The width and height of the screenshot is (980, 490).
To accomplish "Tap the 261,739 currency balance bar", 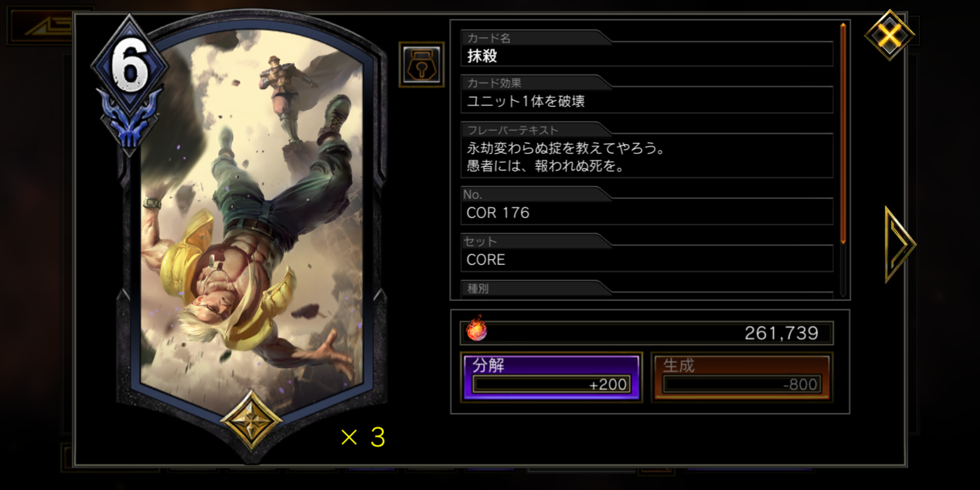I will tap(647, 333).
